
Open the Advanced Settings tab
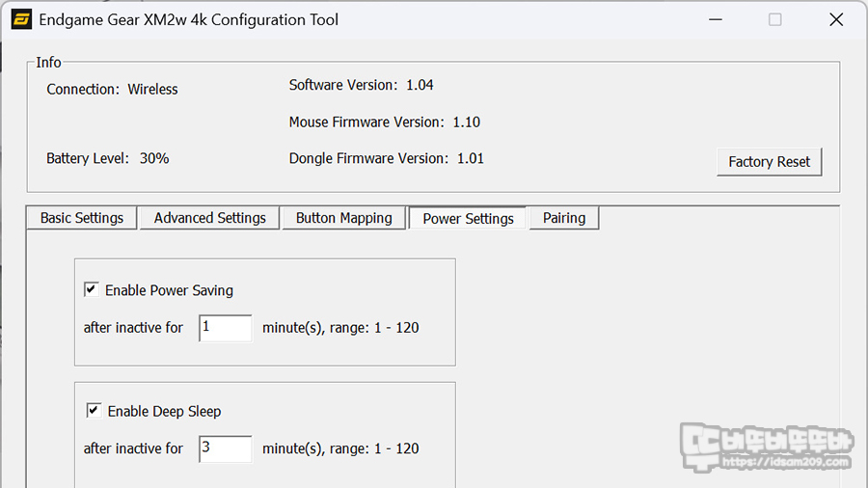210,218
